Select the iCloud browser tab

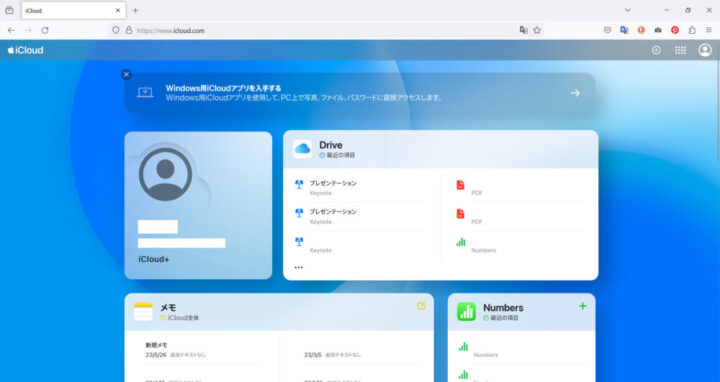[73, 10]
